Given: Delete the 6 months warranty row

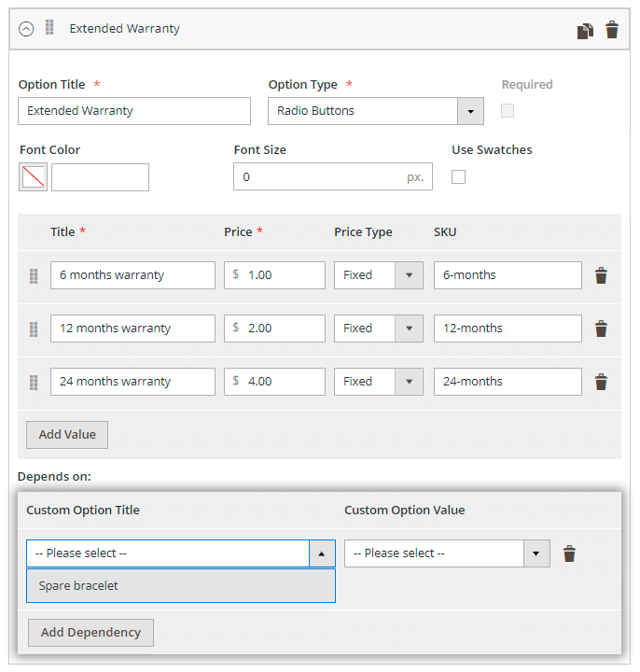Looking at the screenshot, I should [602, 275].
